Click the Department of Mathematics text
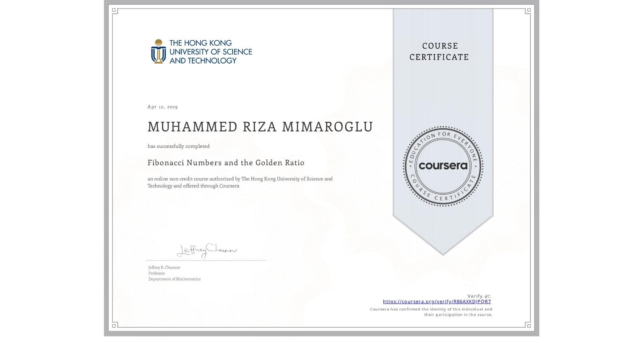Image resolution: width=644 pixels, height=337 pixels. pos(174,279)
